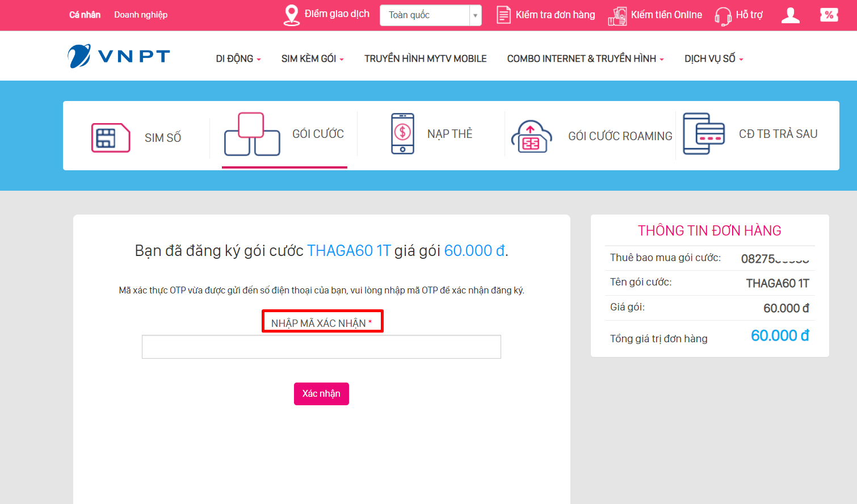Expand COMBO INTERNET & TRUYỀN HÌNH menu
Viewport: 857px width, 504px height.
(585, 58)
